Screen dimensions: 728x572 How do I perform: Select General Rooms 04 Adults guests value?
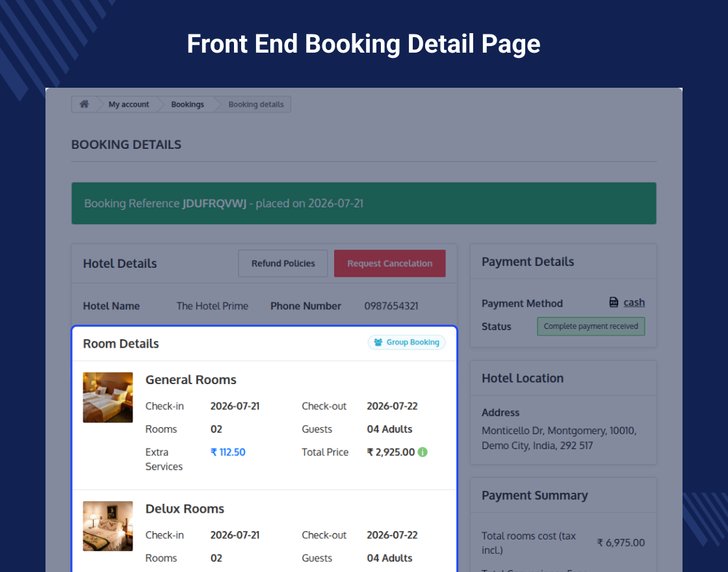(389, 430)
